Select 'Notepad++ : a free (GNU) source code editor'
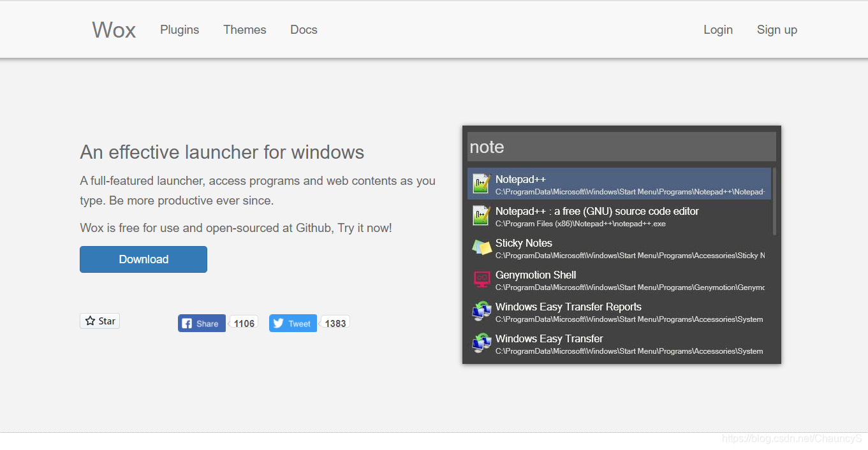Image resolution: width=868 pixels, height=450 pixels. [x=597, y=211]
